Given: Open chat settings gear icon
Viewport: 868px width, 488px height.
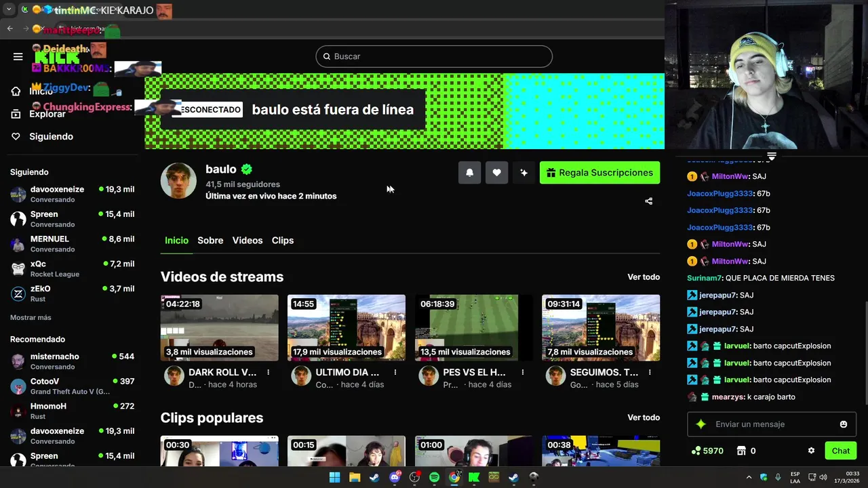Looking at the screenshot, I should click(811, 451).
